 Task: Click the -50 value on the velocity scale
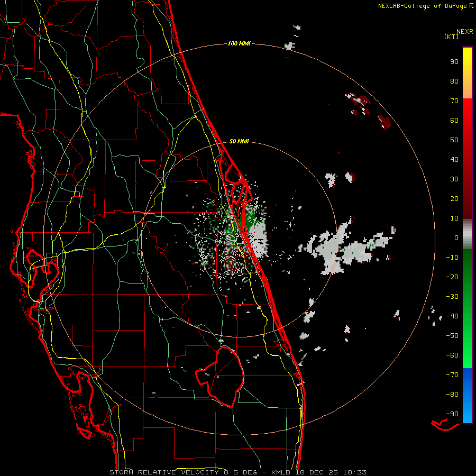[x=452, y=336]
